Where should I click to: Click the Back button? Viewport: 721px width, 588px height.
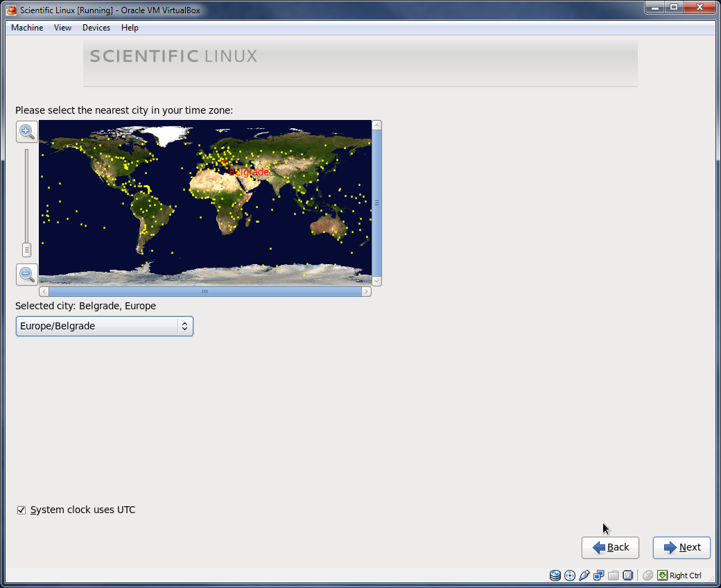point(610,547)
